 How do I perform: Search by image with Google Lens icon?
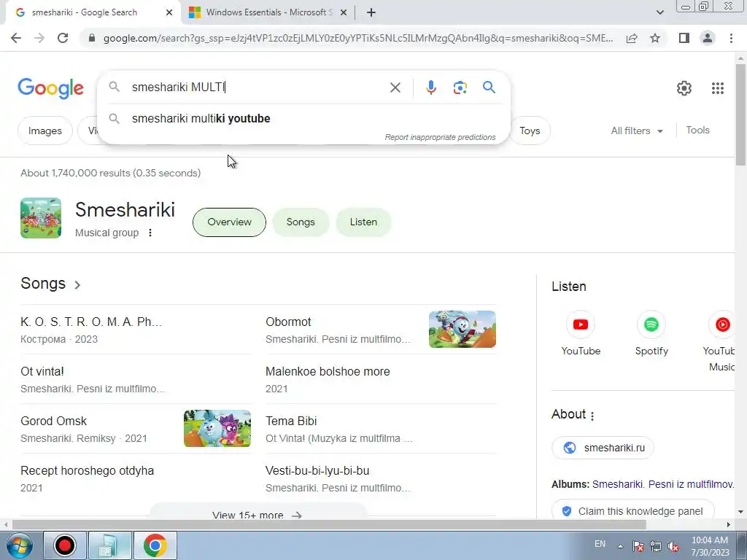[460, 87]
